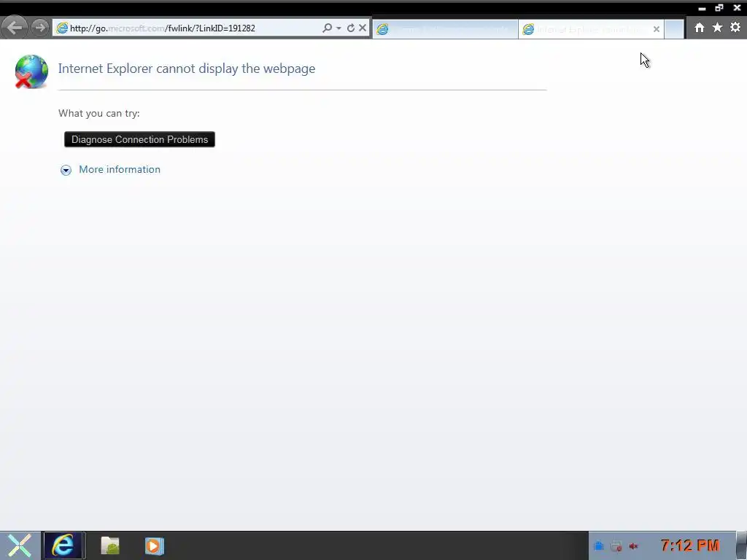747x560 pixels.
Task: Click Internet Explorer icon in taskbar
Action: [63, 545]
